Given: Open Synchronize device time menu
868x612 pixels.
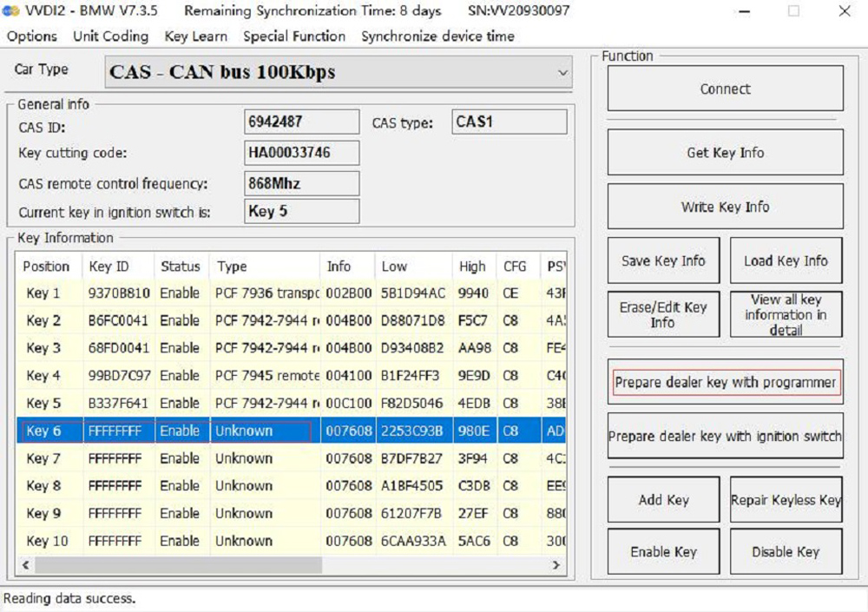Looking at the screenshot, I should click(437, 36).
